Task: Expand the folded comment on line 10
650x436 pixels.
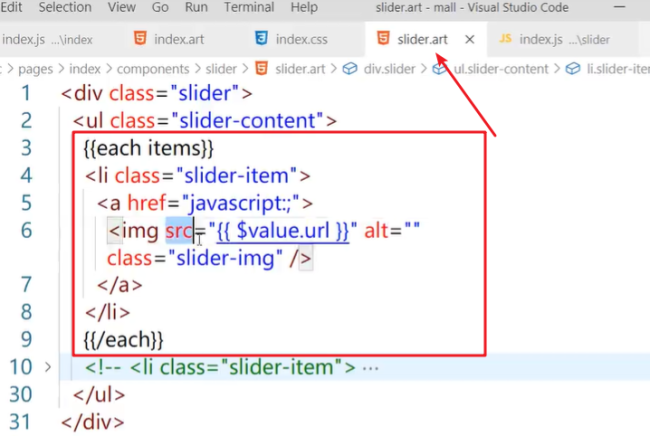Action: tap(48, 367)
